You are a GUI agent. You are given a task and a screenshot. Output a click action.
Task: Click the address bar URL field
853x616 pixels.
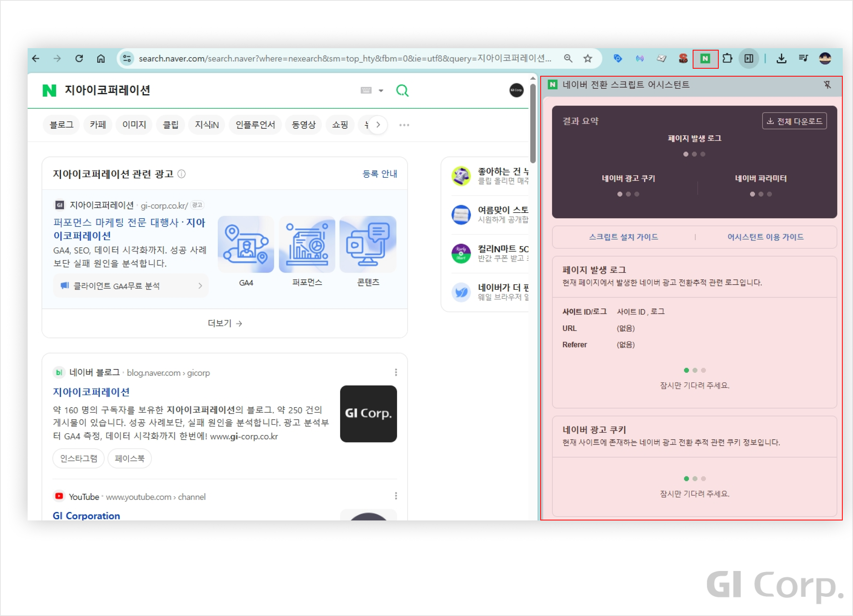pos(345,59)
